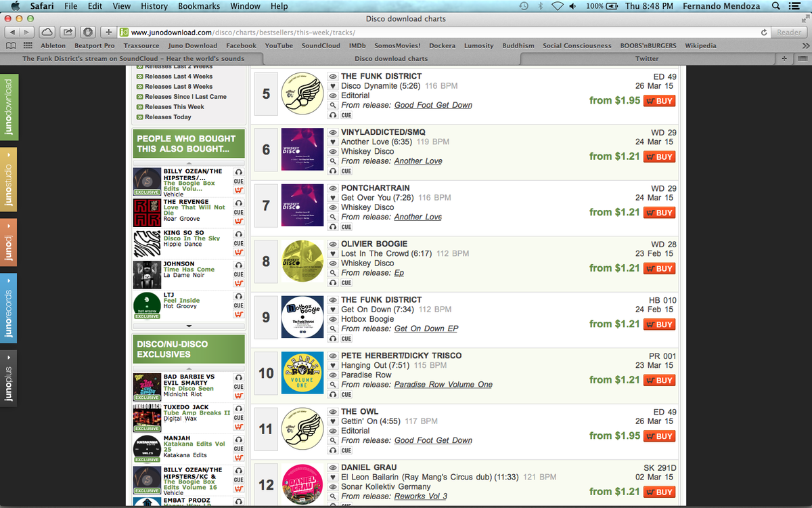
Task: Click Wi-Fi status icon in menu bar
Action: 557,6
